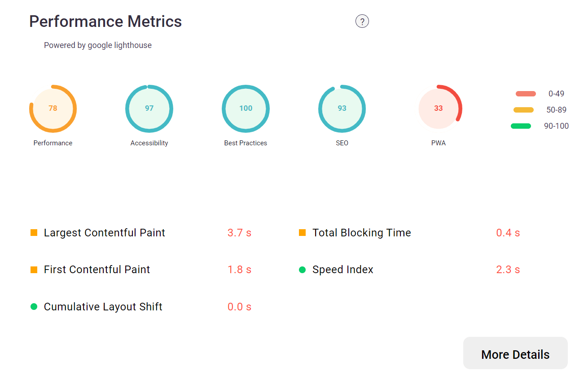The image size is (588, 379).
Task: Open the SEO gauge showing 93
Action: (x=342, y=109)
